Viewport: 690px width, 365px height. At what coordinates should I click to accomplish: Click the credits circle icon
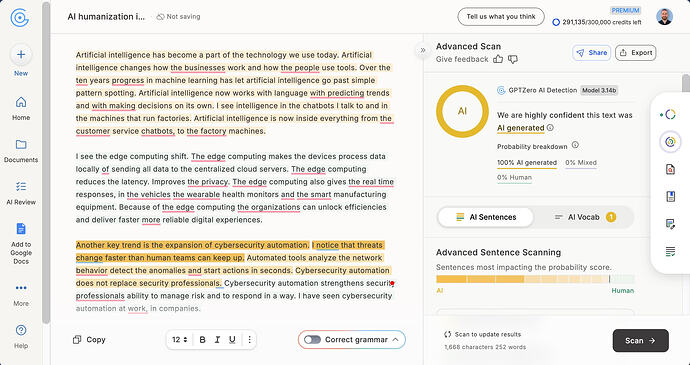coord(556,22)
